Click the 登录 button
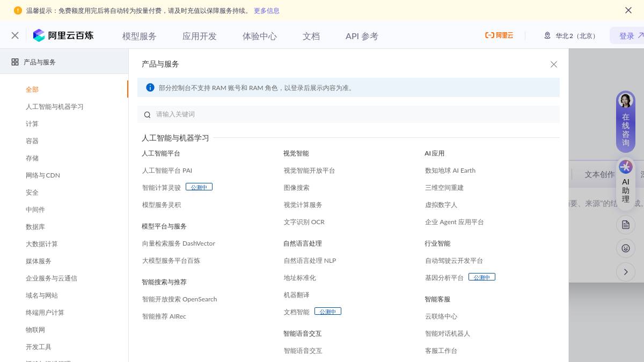This screenshot has width=644, height=362. (x=627, y=36)
